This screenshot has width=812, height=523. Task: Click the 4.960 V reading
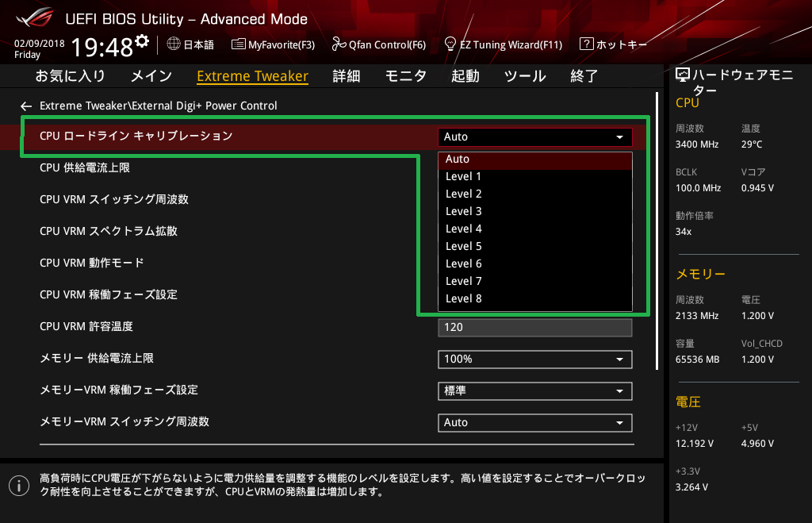pos(757,444)
